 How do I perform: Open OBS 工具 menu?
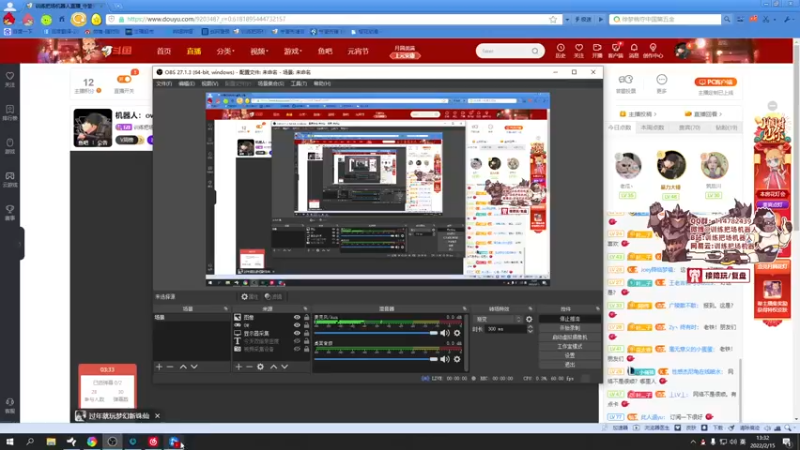pos(298,83)
